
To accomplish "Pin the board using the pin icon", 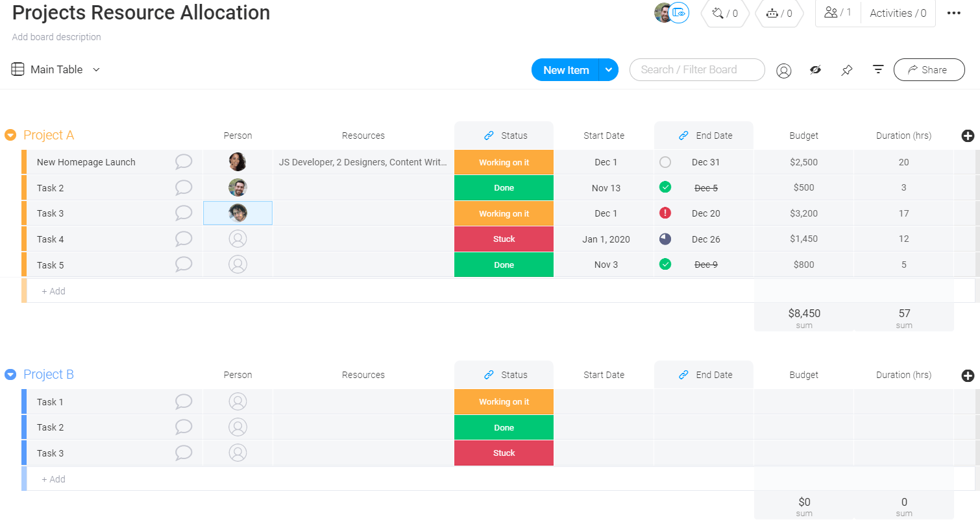I will pyautogui.click(x=846, y=69).
